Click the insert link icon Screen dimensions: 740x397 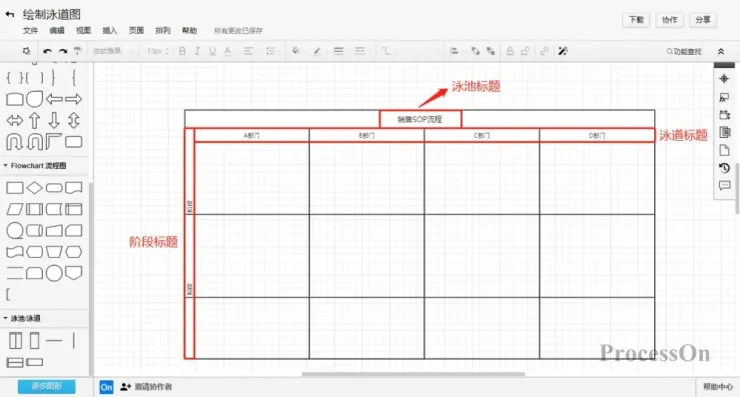(544, 51)
